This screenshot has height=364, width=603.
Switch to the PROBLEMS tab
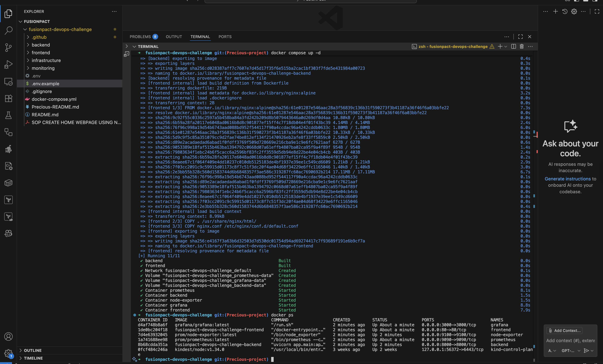tap(140, 37)
